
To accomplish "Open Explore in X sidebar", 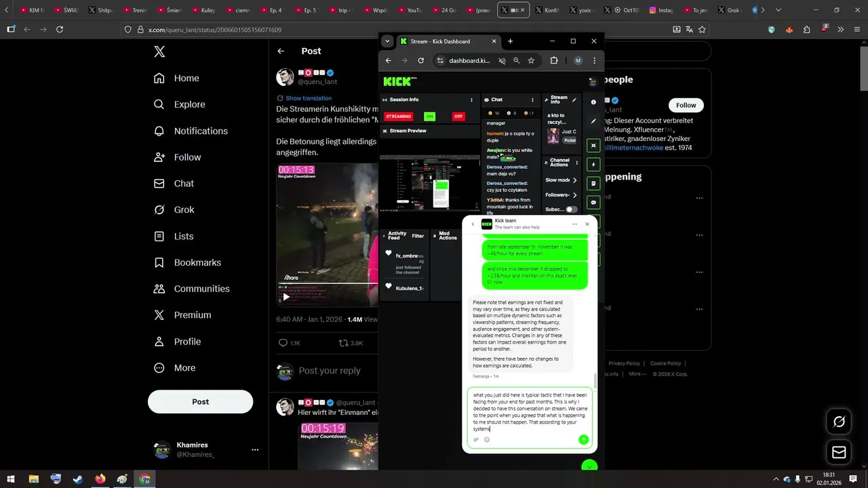I will [x=179, y=104].
